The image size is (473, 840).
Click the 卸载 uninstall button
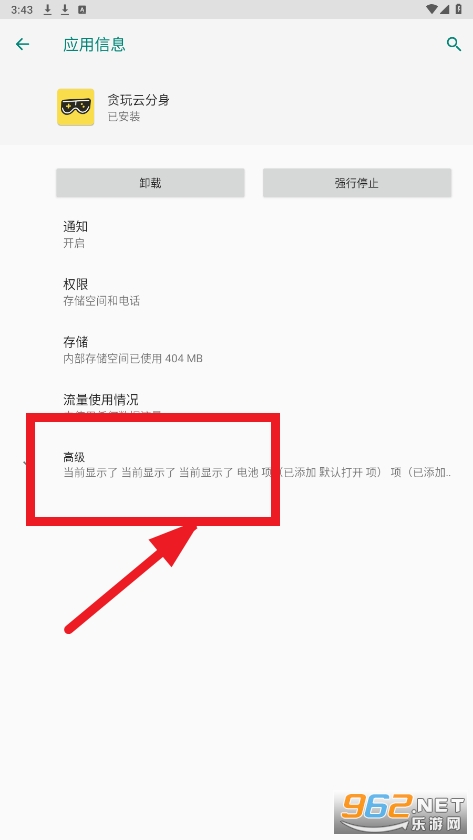click(x=151, y=183)
